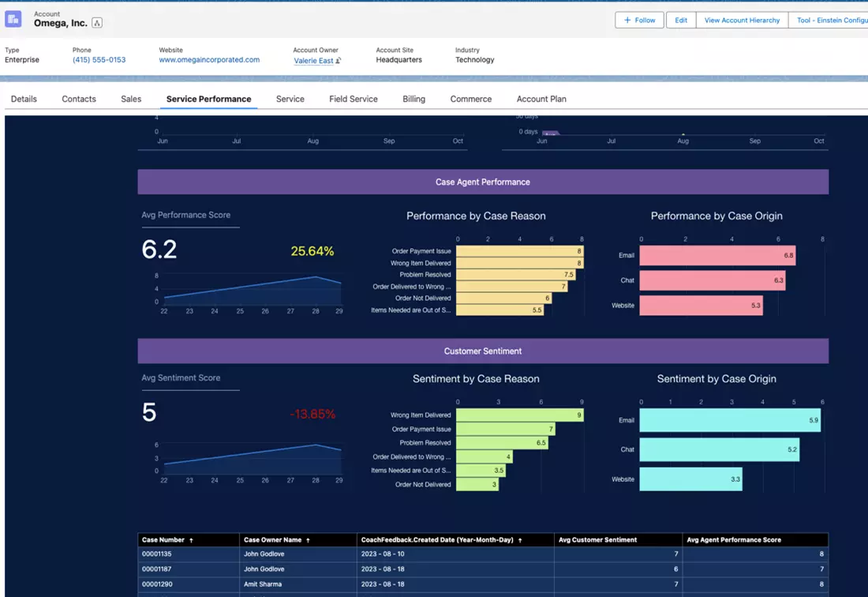Click the plus Follow button

coord(639,20)
